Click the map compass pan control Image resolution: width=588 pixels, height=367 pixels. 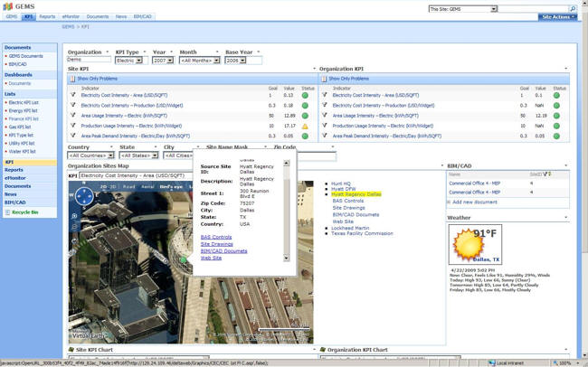click(x=84, y=196)
